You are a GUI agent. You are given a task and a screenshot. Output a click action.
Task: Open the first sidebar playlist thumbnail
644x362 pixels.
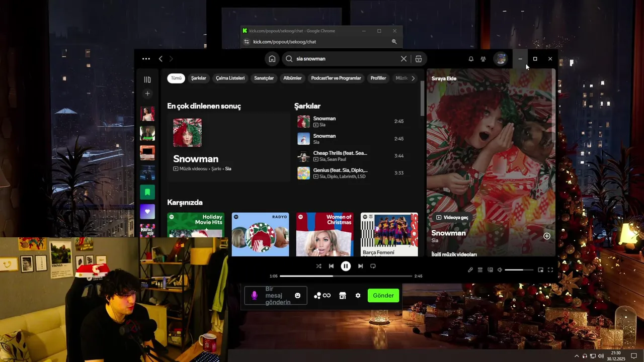147,114
